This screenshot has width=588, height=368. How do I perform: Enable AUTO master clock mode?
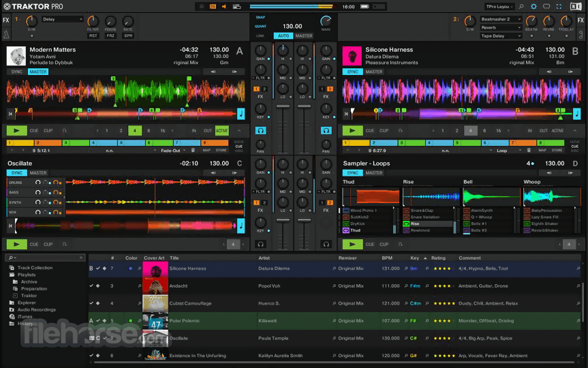(x=283, y=35)
